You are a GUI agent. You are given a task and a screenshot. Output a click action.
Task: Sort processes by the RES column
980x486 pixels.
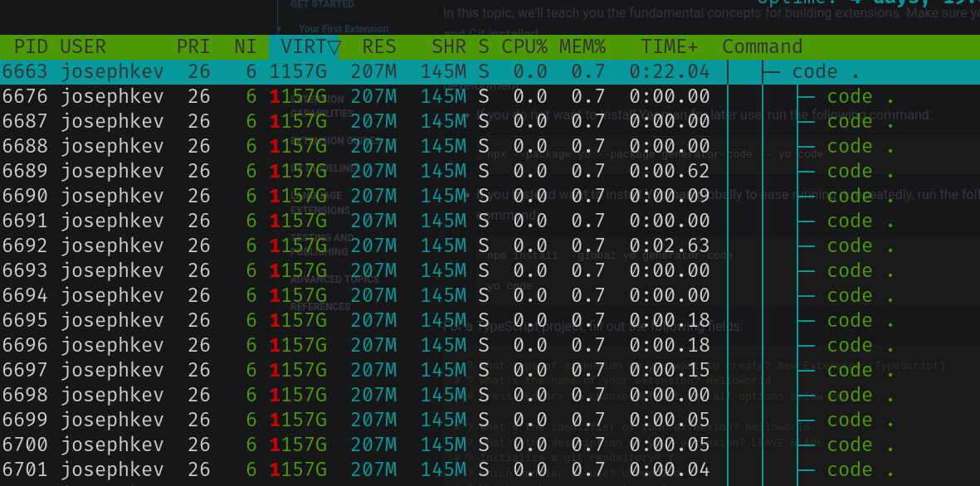[379, 46]
